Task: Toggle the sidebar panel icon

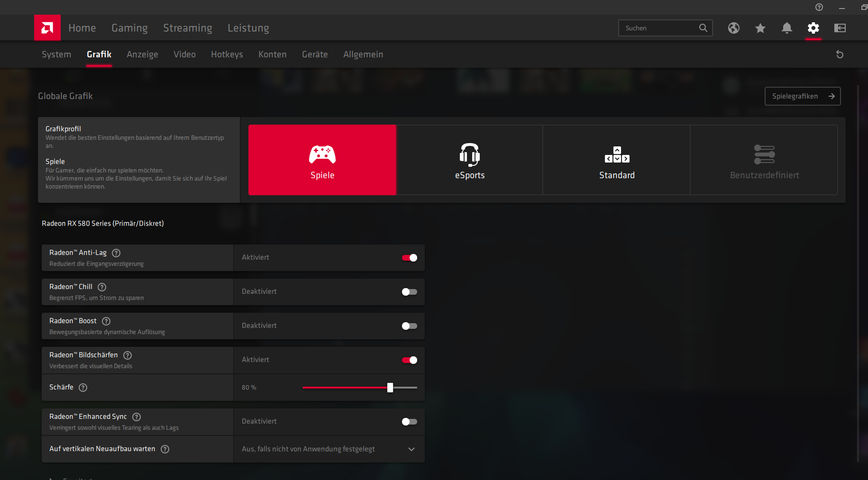Action: pyautogui.click(x=840, y=28)
